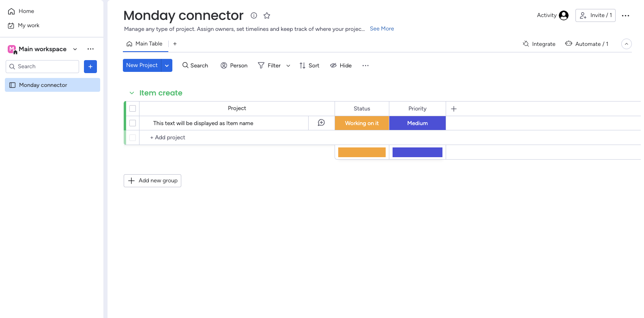Expand the New Project dropdown arrow
644x318 pixels.
[x=167, y=65]
